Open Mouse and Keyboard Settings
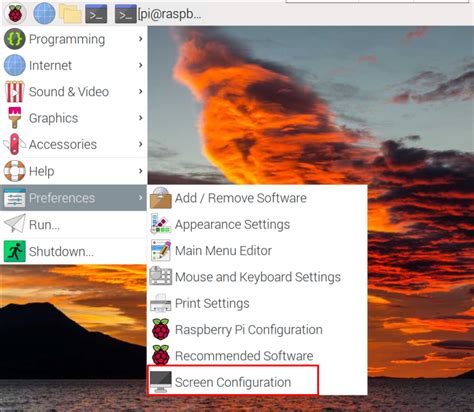 point(257,277)
